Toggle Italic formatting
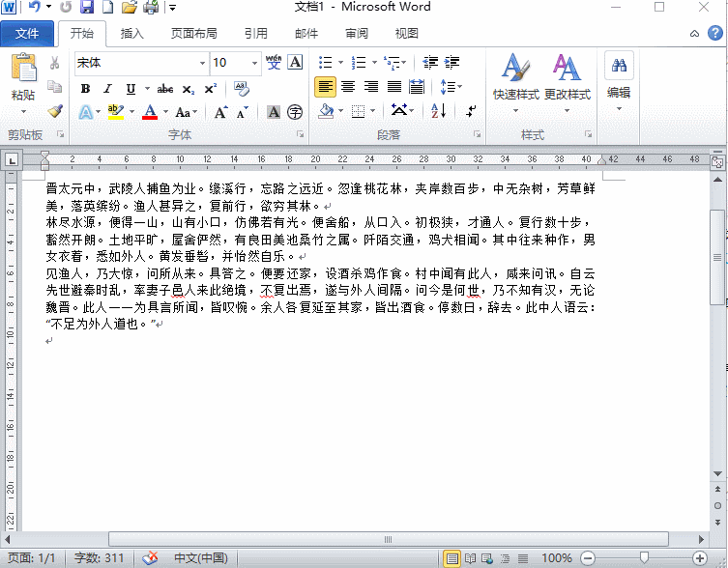This screenshot has width=728, height=568. click(107, 89)
